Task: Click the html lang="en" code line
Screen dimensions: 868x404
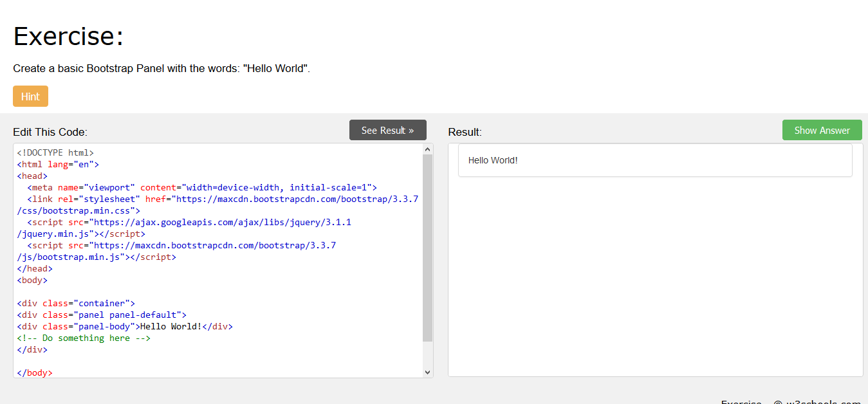Action: coord(58,165)
